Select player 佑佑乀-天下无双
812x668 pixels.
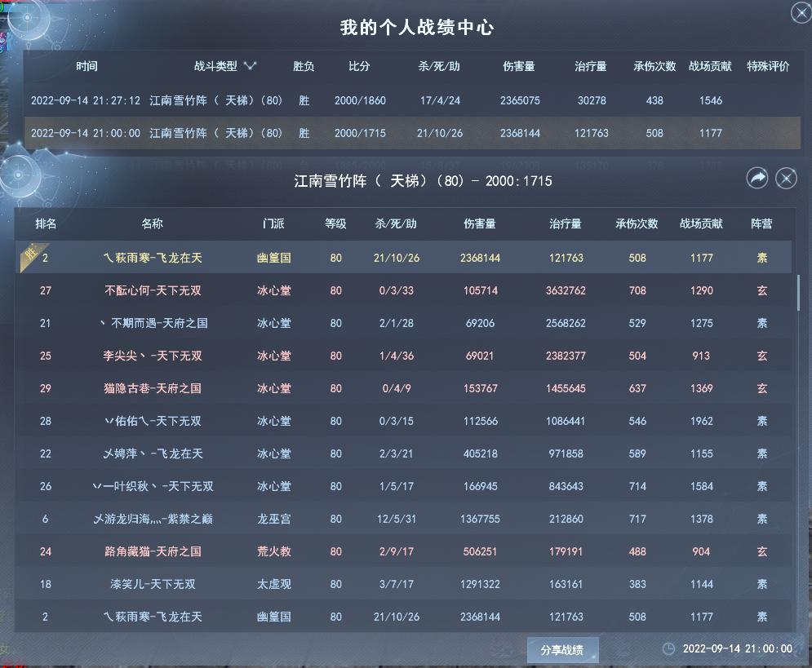pos(403,421)
